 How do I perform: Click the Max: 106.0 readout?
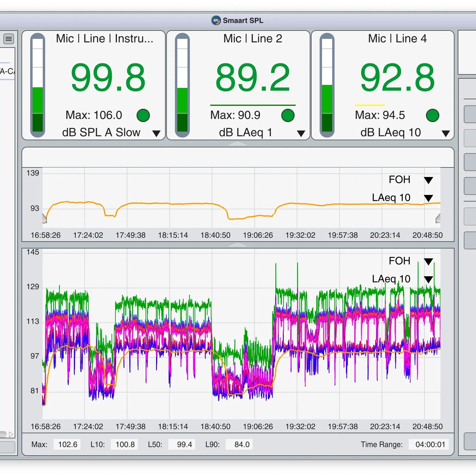tap(94, 115)
